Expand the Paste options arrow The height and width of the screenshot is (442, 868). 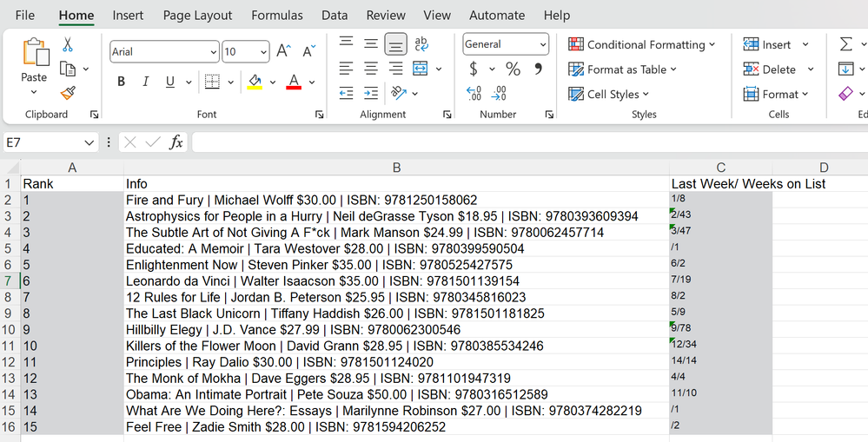(x=34, y=92)
